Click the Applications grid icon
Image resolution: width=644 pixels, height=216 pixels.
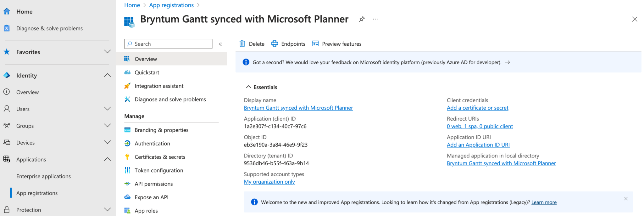click(x=7, y=159)
